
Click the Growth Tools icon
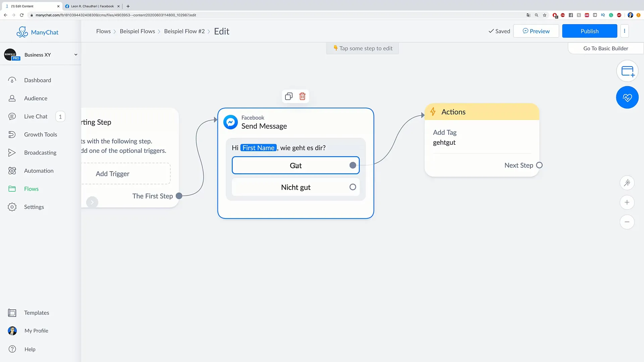pyautogui.click(x=12, y=134)
